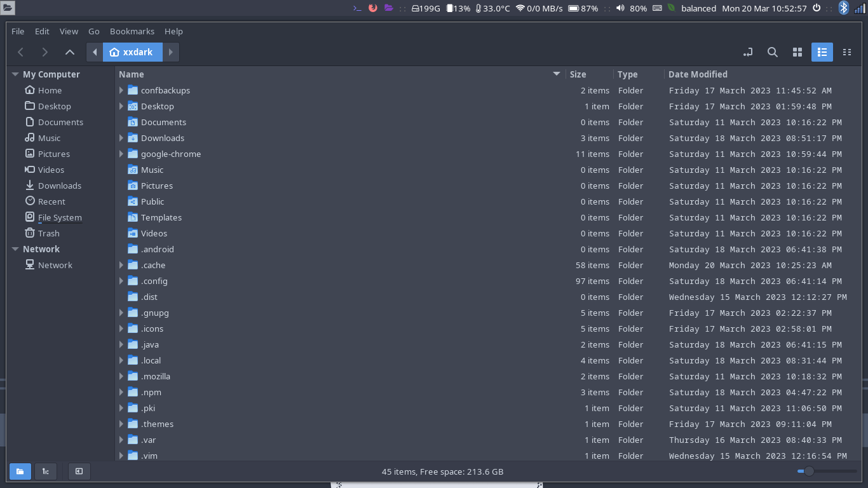Open the terminal icon in the top panel

(x=357, y=8)
